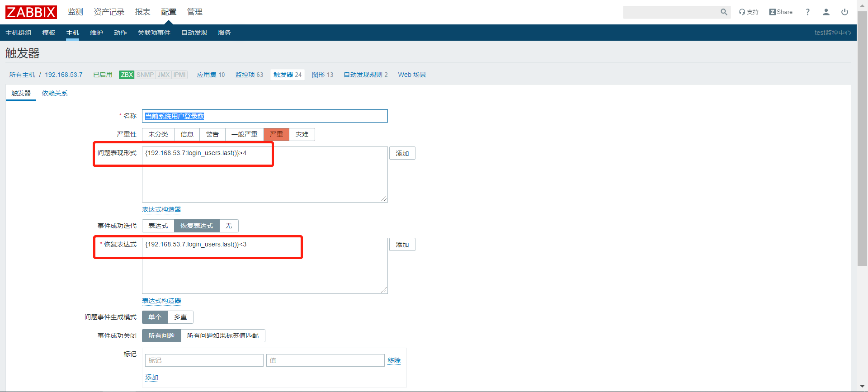Click the ZABBIX logo
The width and height of the screenshot is (868, 392).
(31, 12)
